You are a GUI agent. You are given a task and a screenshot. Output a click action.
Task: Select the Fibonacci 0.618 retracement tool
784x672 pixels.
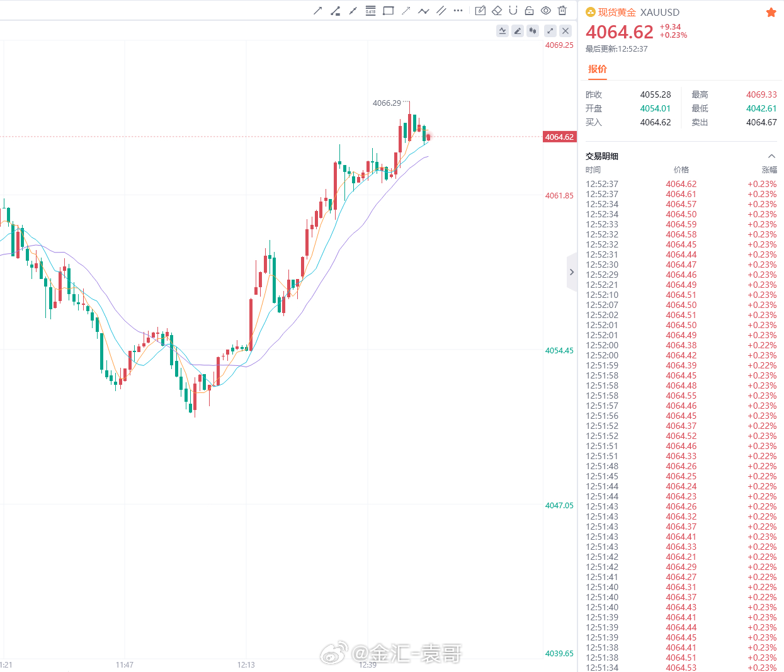click(x=370, y=11)
